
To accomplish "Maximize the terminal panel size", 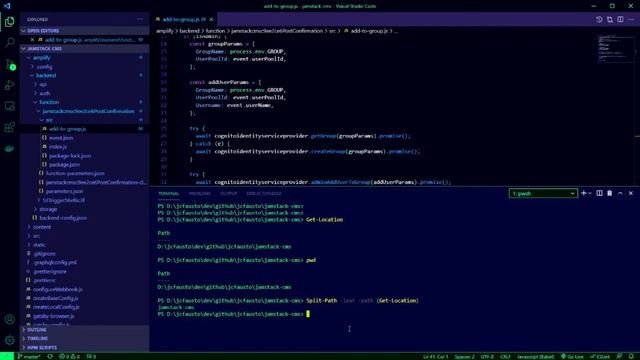I will [620, 193].
